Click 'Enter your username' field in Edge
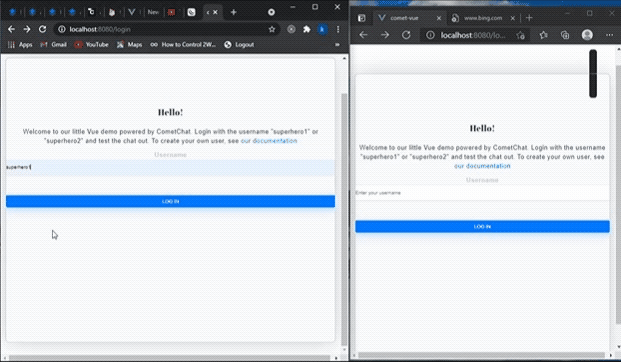Viewport: 621px width, 362px height. pyautogui.click(x=482, y=193)
